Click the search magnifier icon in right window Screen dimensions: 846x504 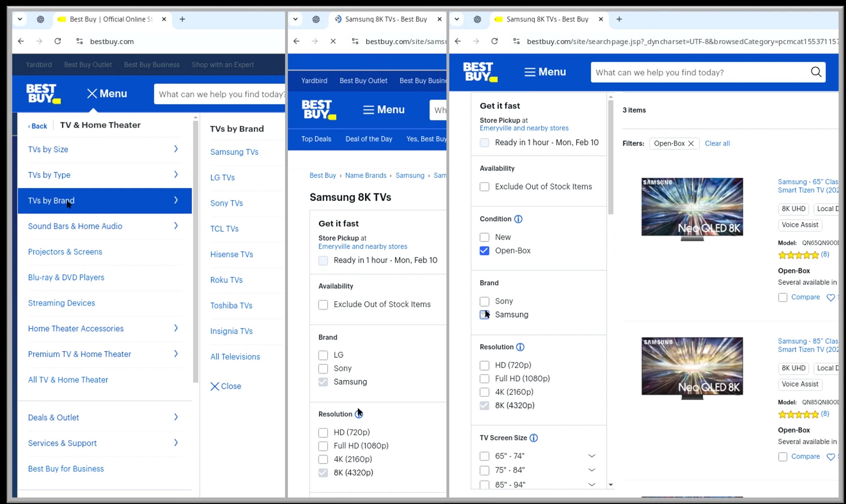(x=815, y=72)
